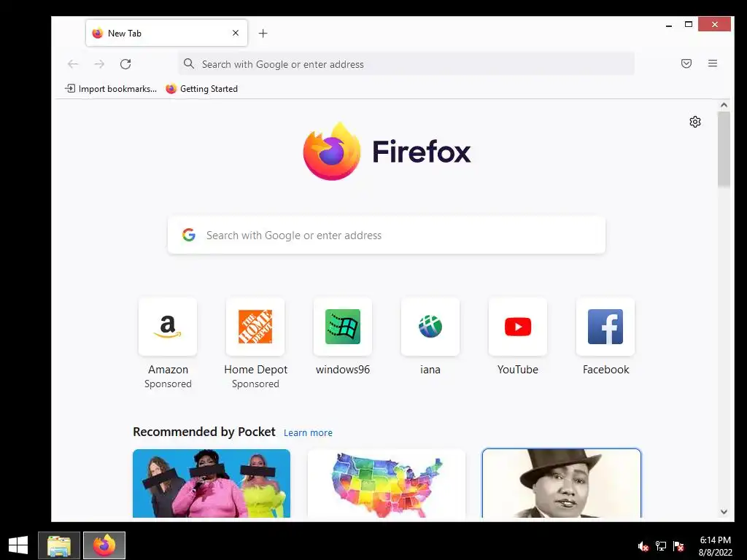Focus the Google search box on page

coord(387,236)
